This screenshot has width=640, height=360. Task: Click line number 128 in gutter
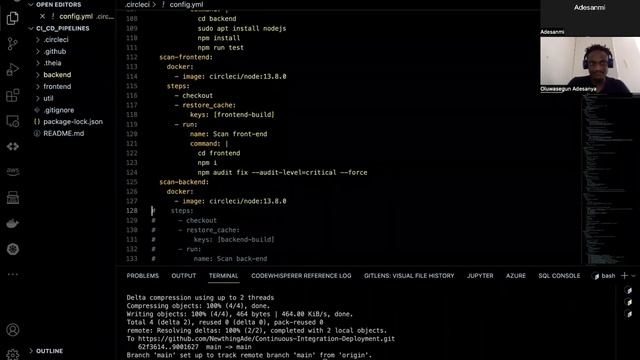coord(132,211)
